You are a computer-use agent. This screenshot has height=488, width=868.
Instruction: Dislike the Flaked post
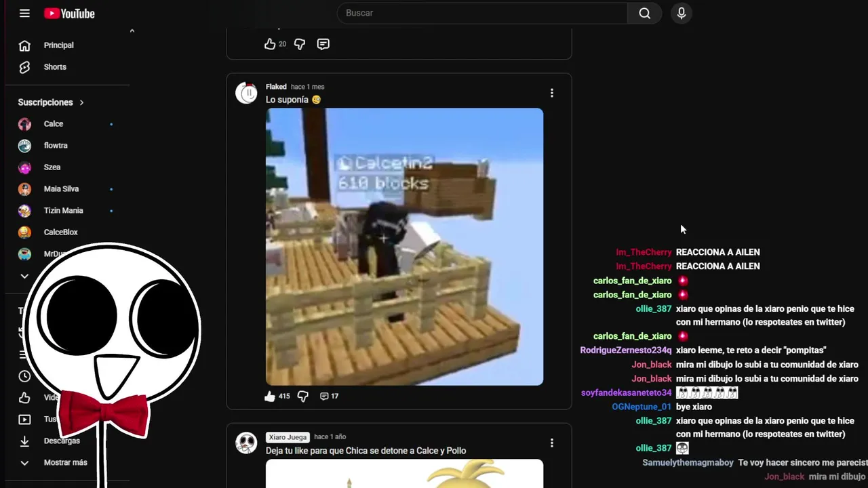pyautogui.click(x=302, y=396)
